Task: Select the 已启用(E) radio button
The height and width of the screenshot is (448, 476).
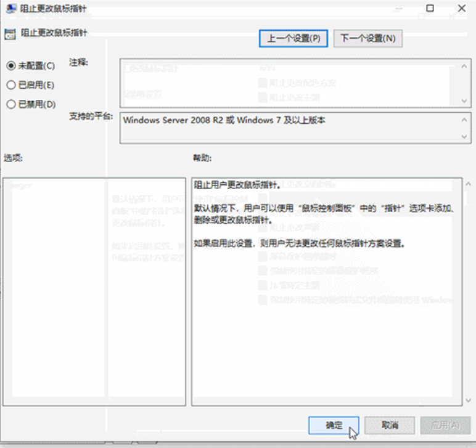Action: click(x=30, y=85)
